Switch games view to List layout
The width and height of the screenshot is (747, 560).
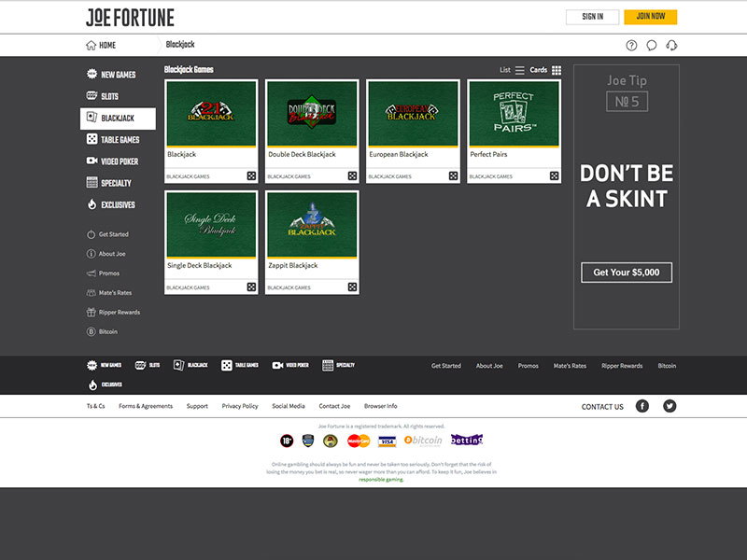tap(515, 69)
